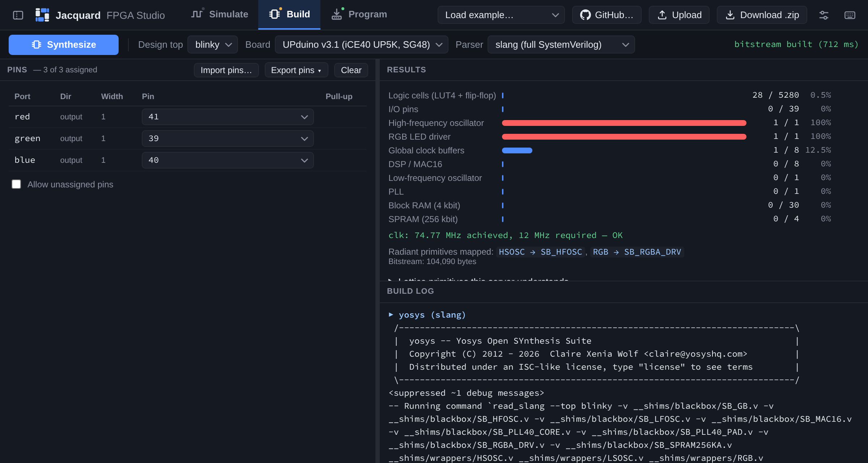
Task: Click the High-frequency oscillator usage bar
Action: point(624,123)
